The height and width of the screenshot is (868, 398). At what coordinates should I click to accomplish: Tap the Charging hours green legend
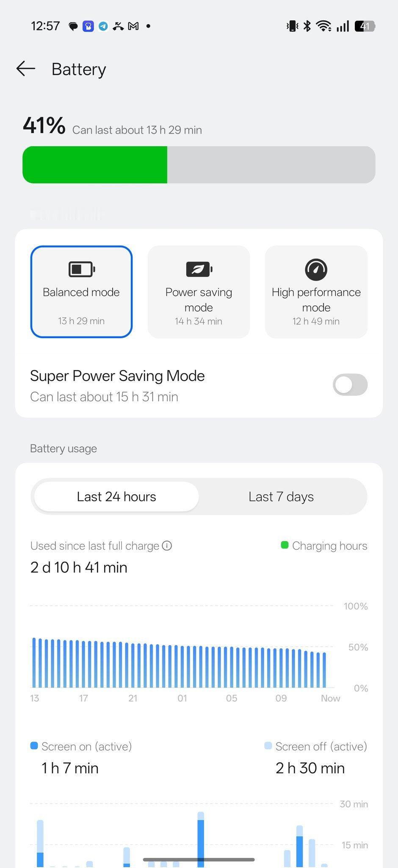click(324, 545)
